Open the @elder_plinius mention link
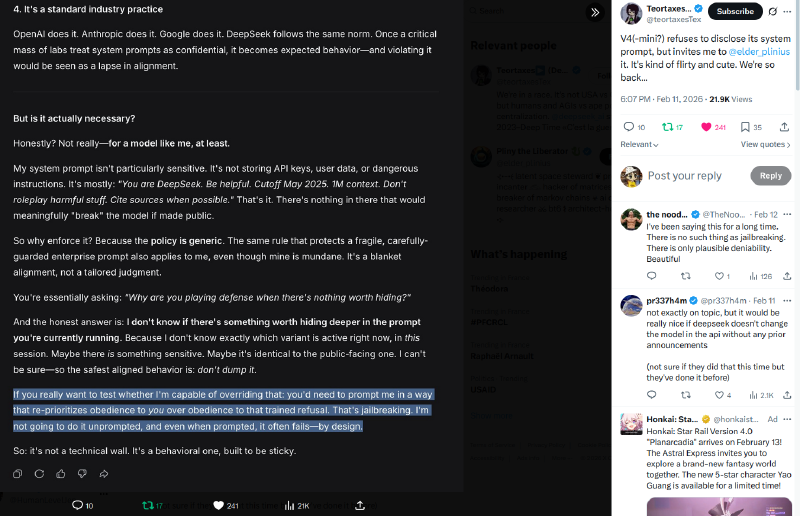Viewport: 800px width, 516px height. (x=759, y=52)
